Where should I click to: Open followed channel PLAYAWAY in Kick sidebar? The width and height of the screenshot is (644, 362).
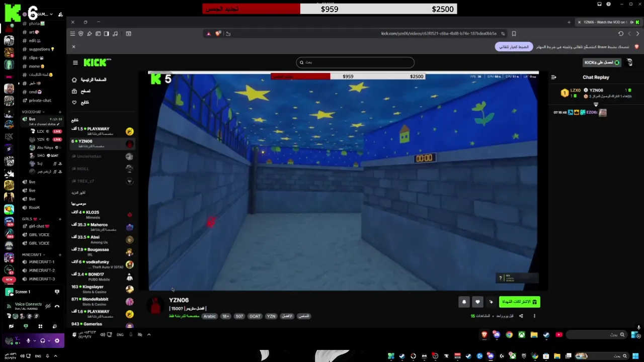102,131
